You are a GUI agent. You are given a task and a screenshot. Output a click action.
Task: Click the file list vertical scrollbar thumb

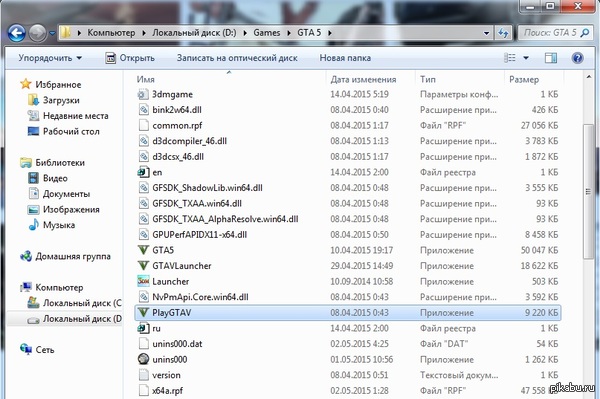pos(589,191)
